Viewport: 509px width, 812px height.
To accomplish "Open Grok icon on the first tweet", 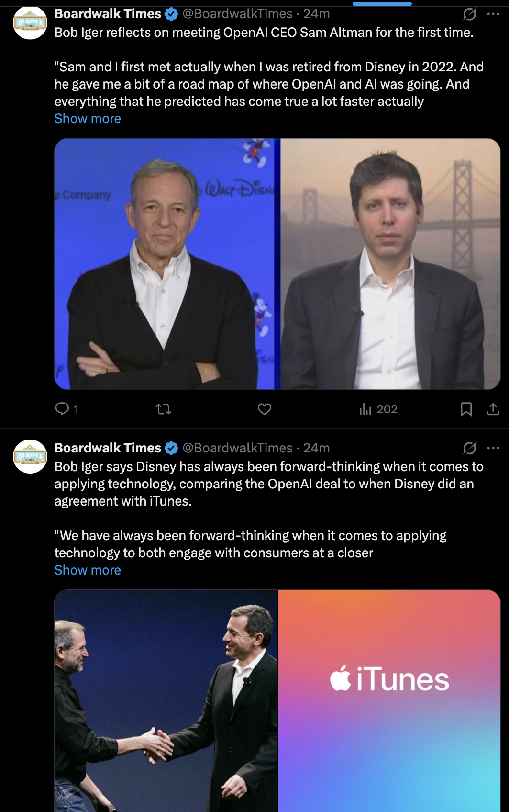I will point(470,14).
